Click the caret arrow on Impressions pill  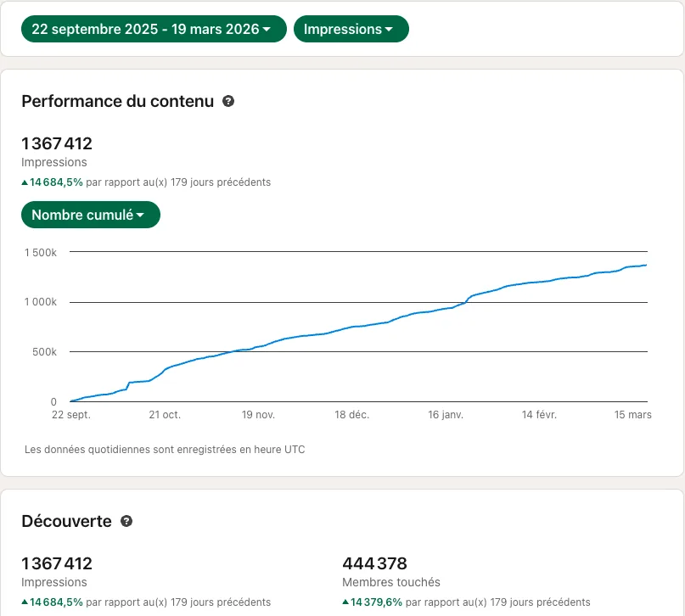389,29
